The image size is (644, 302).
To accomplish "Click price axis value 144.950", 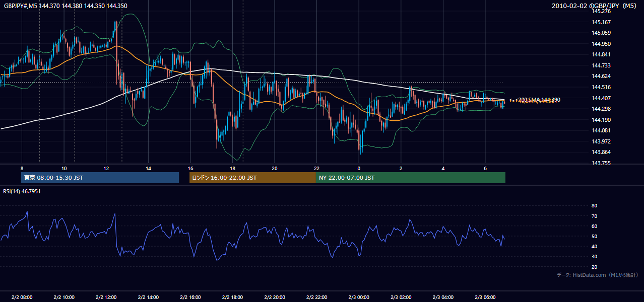I will click(602, 44).
